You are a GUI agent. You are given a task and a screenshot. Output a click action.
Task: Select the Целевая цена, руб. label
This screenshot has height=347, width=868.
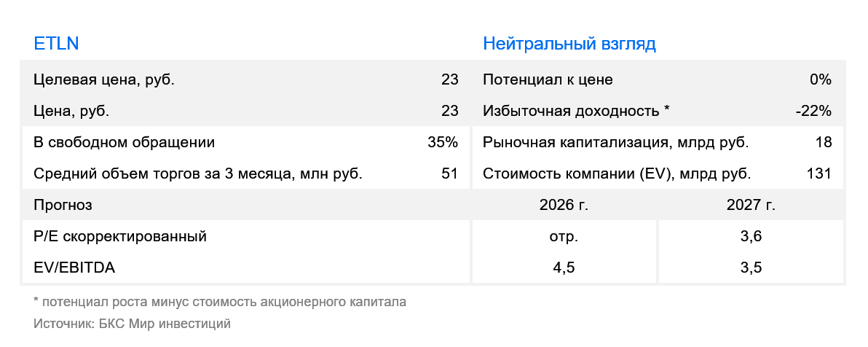[104, 79]
